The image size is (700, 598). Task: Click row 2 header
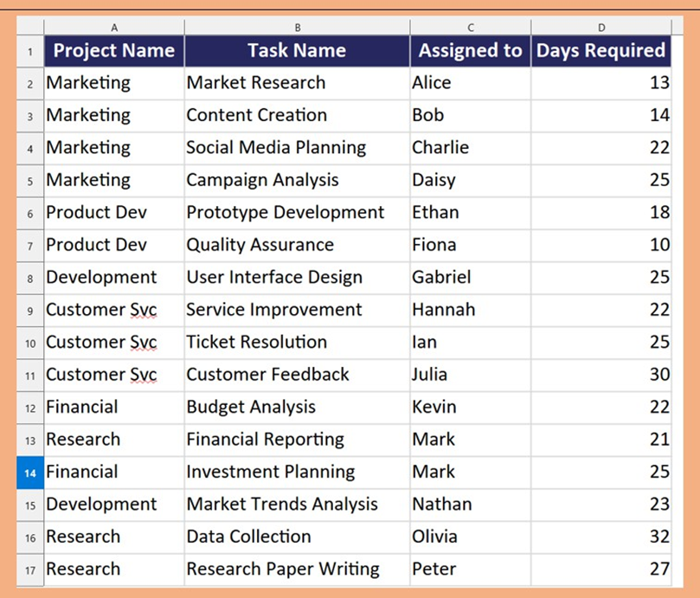point(30,84)
